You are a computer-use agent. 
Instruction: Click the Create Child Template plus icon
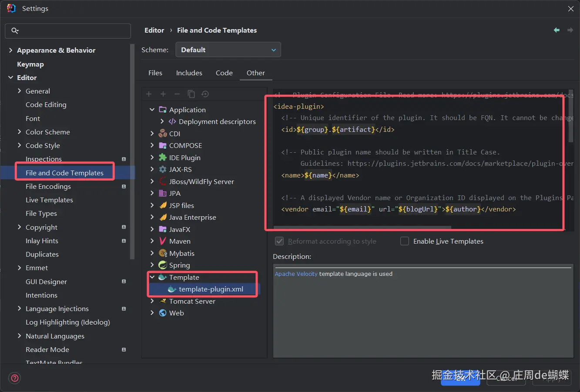[163, 94]
